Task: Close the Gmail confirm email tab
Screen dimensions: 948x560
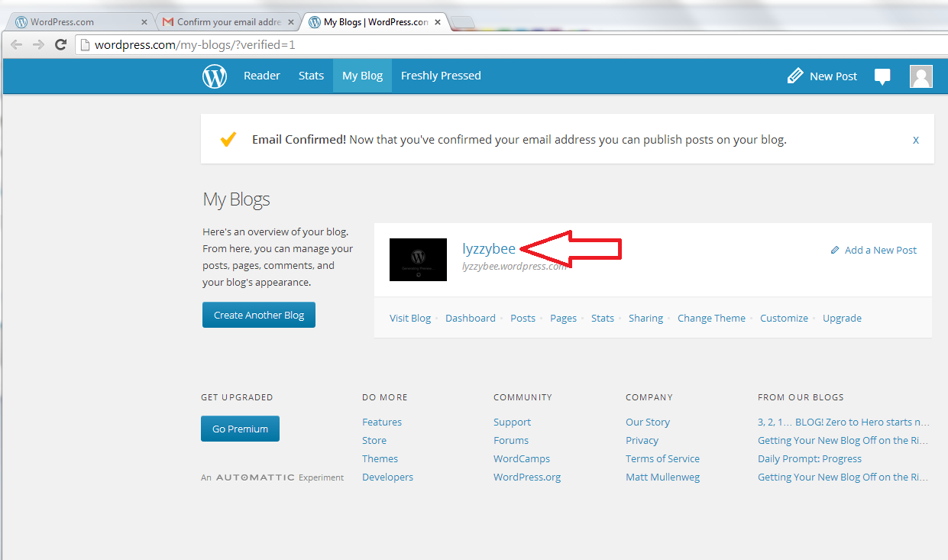Action: pos(291,22)
